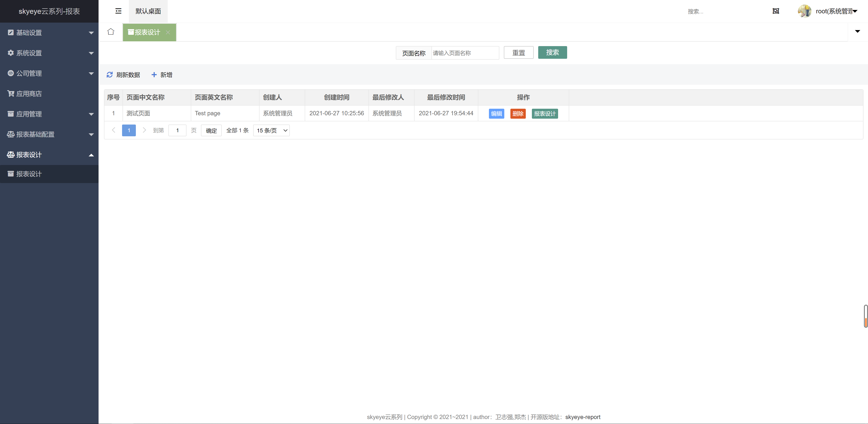868x424 pixels.
Task: Collapse the 报表设计 menu arrow
Action: [x=91, y=155]
